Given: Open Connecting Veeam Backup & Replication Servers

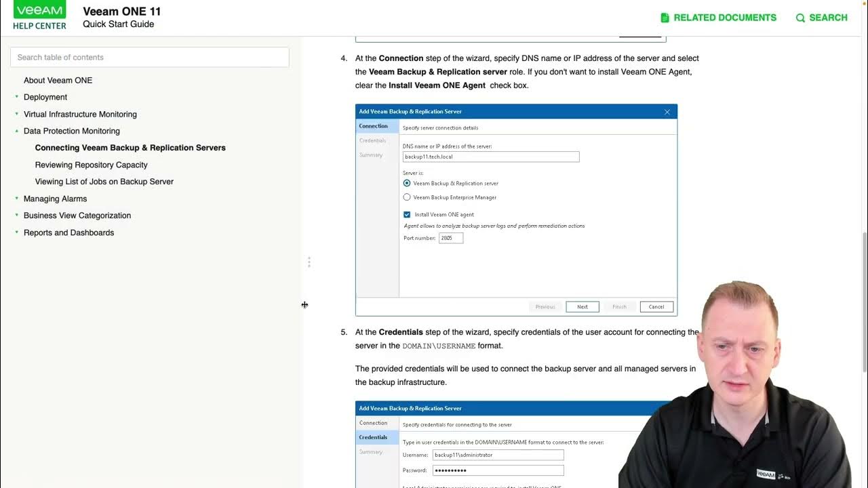Looking at the screenshot, I should 130,148.
